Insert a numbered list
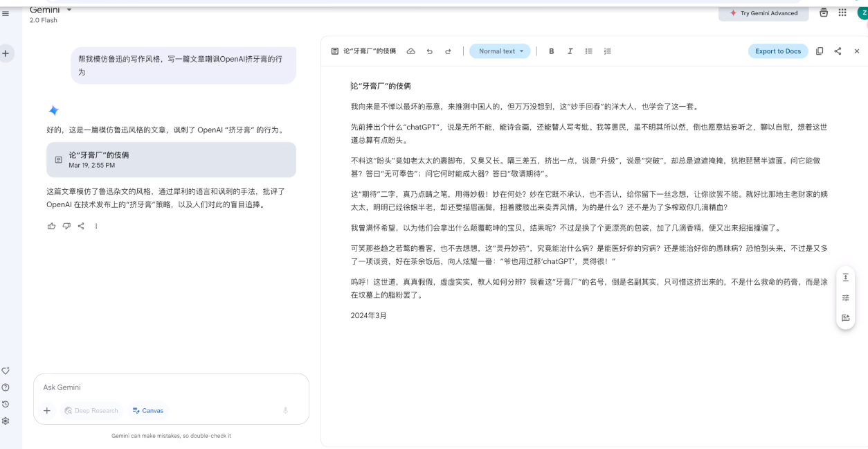868x449 pixels. [x=608, y=51]
